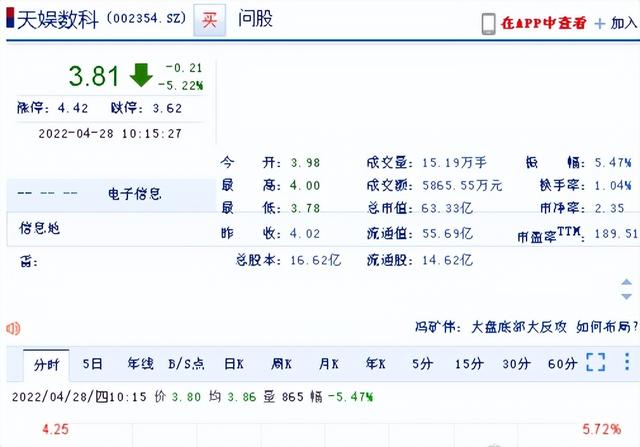640x447 pixels.
Task: Switch to the 5日 chart tab
Action: [x=93, y=363]
